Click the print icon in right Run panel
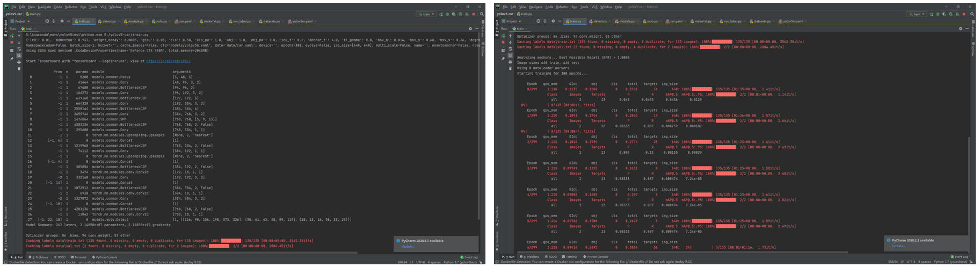This screenshot has height=267, width=980. 510,62
